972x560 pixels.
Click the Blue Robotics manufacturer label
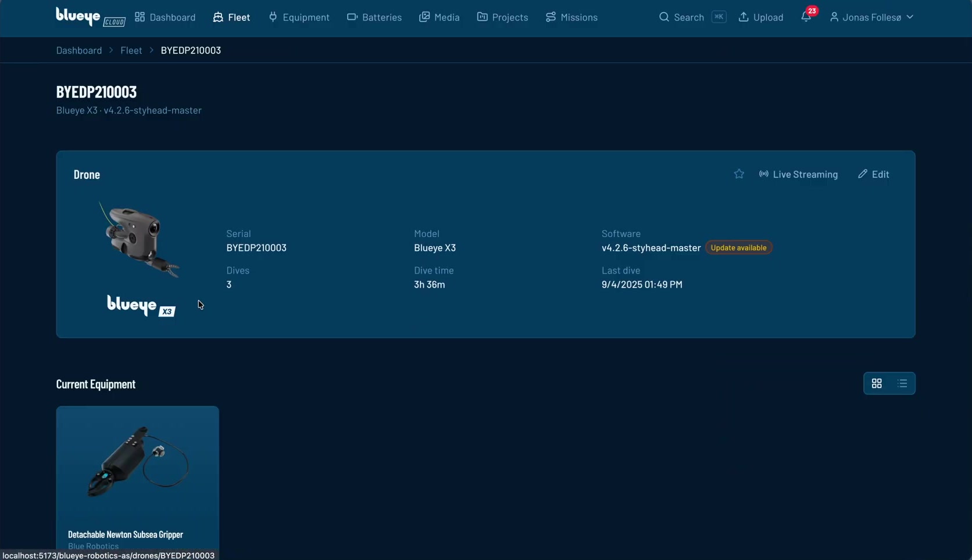93,546
